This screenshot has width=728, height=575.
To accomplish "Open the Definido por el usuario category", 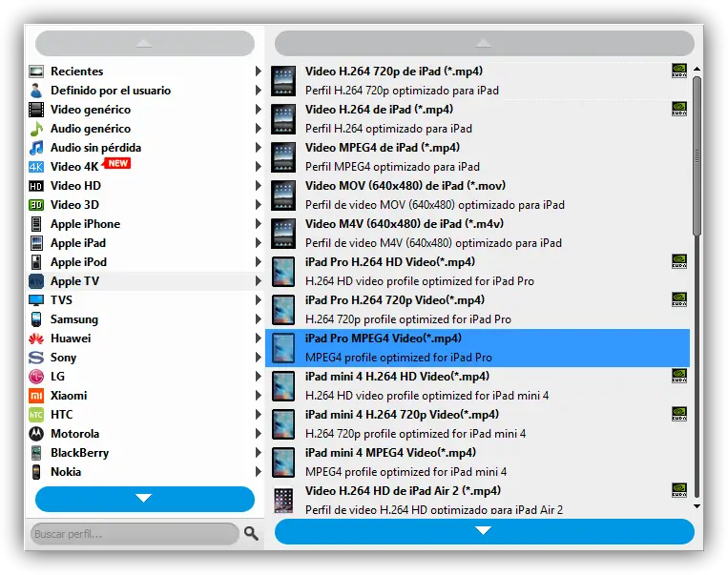I will (145, 90).
